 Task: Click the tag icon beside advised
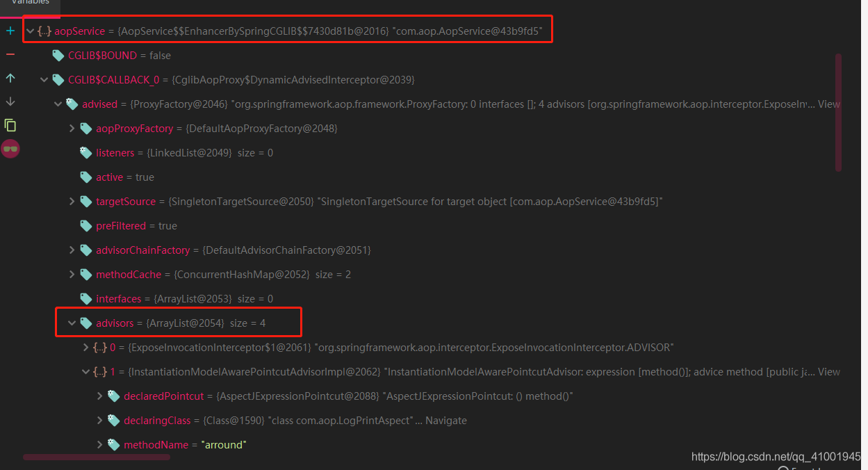tap(72, 104)
